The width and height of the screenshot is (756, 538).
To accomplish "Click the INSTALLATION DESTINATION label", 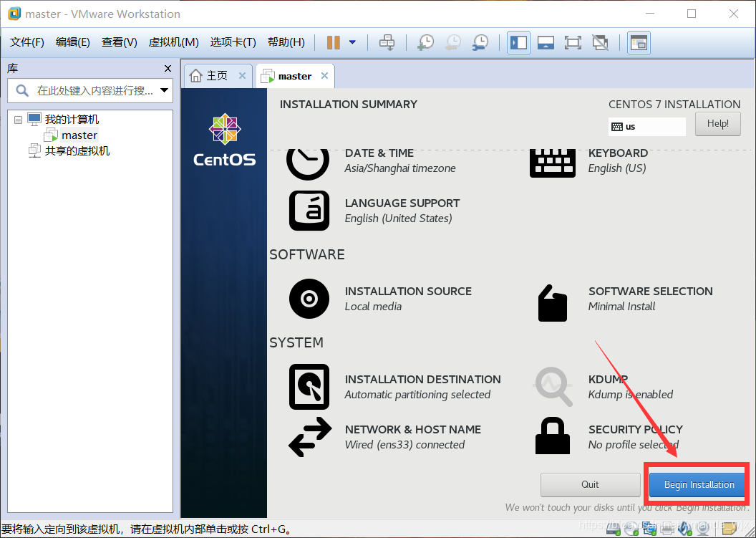I will click(423, 379).
